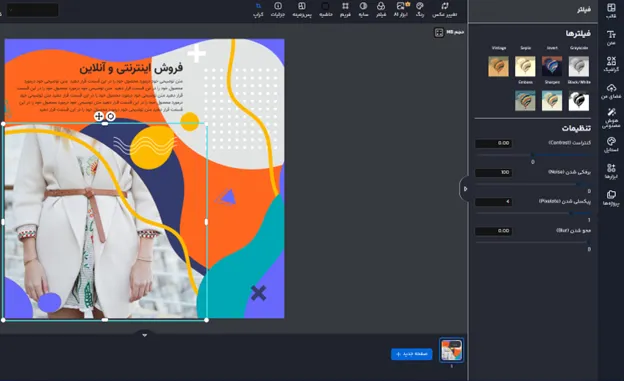
Task: Click the Contrast slider track
Action: pos(533,154)
